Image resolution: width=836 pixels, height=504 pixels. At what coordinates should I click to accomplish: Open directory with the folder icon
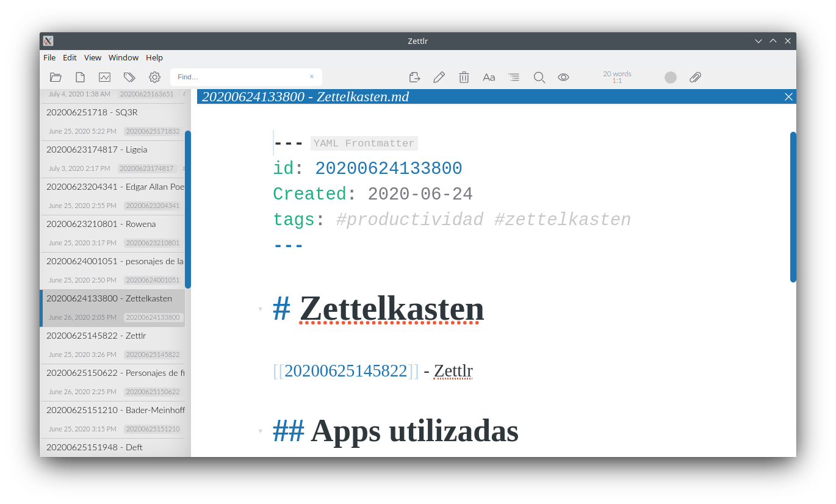click(x=56, y=77)
